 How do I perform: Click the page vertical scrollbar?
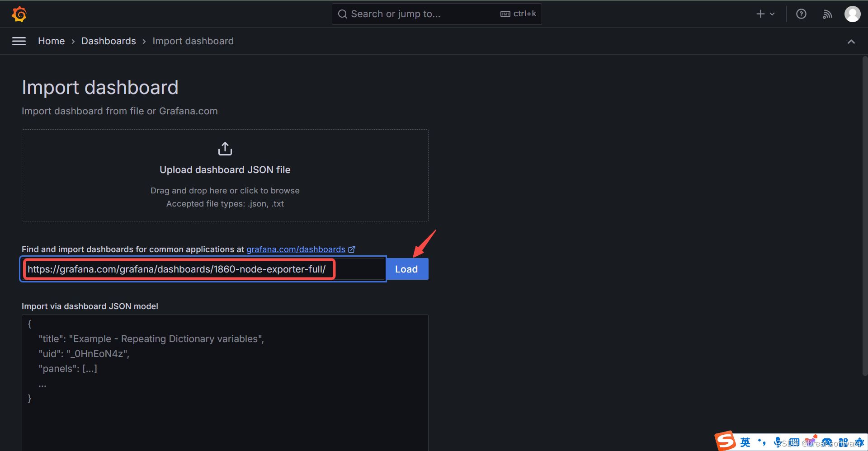(x=865, y=216)
